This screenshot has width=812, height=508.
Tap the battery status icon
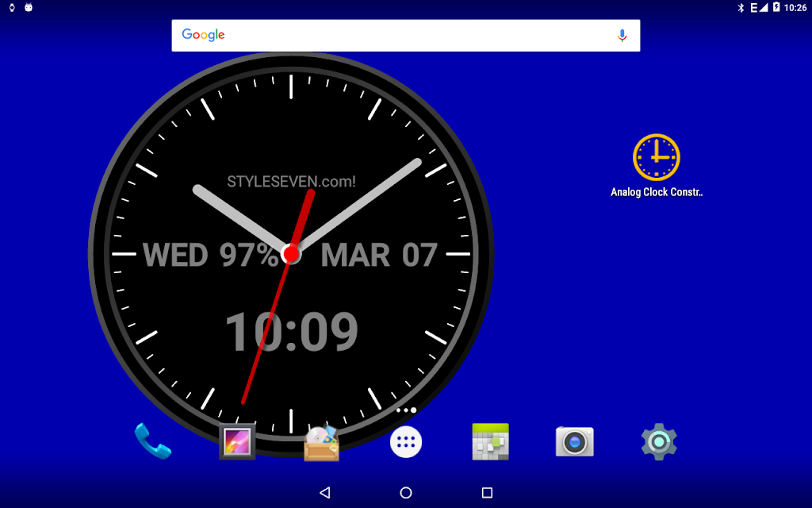pos(776,6)
